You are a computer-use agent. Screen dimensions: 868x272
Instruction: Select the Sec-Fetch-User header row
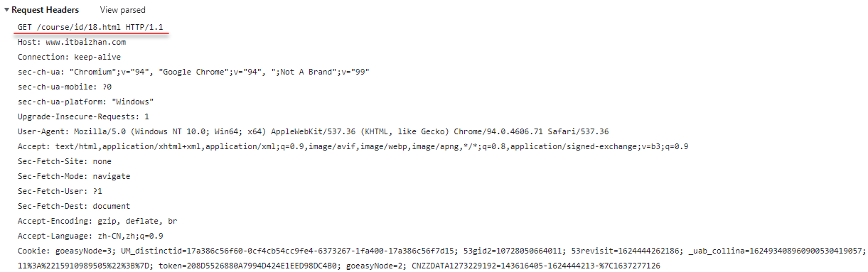pyautogui.click(x=60, y=192)
